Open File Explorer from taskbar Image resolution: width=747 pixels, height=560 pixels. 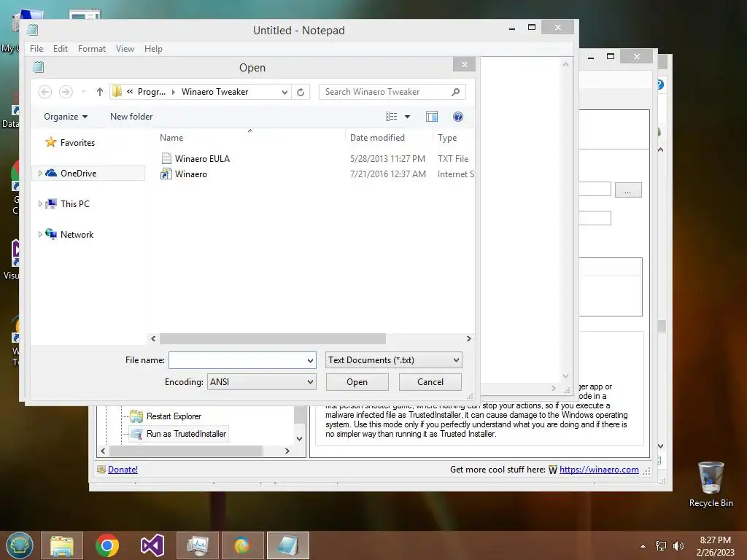62,545
